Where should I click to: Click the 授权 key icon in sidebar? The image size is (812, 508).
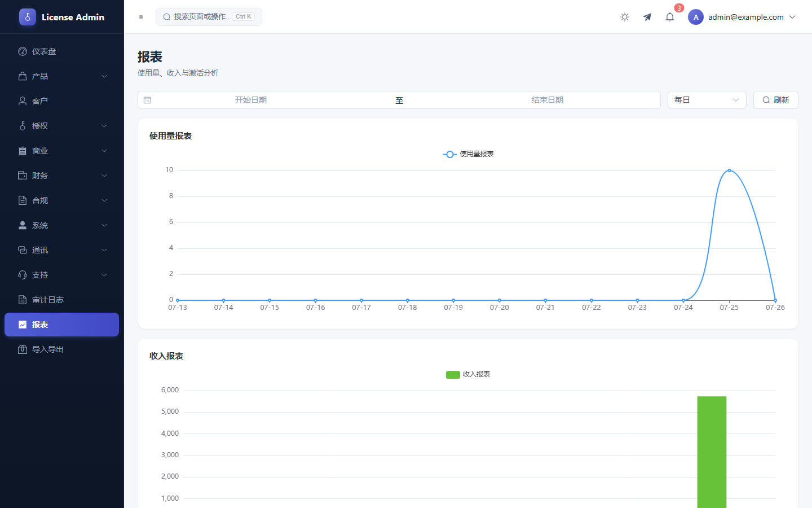(23, 126)
